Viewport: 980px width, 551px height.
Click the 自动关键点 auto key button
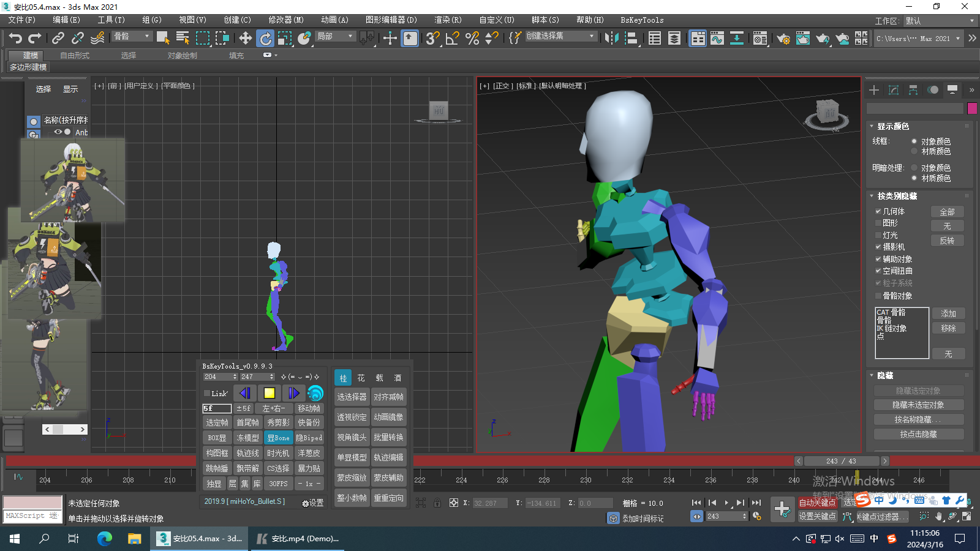817,503
